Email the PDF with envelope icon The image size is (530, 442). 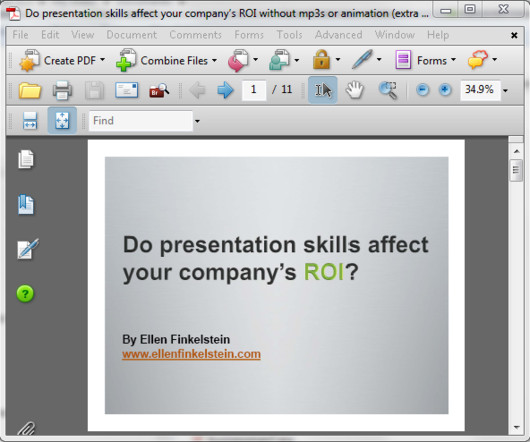(x=126, y=90)
